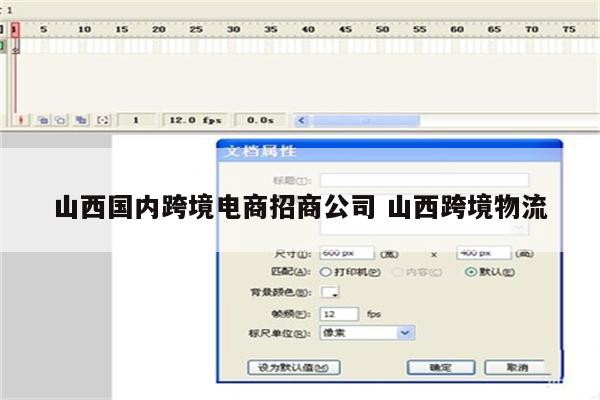The height and width of the screenshot is (400, 600).
Task: Open the Modify Onion Markers icon
Action: (x=102, y=119)
